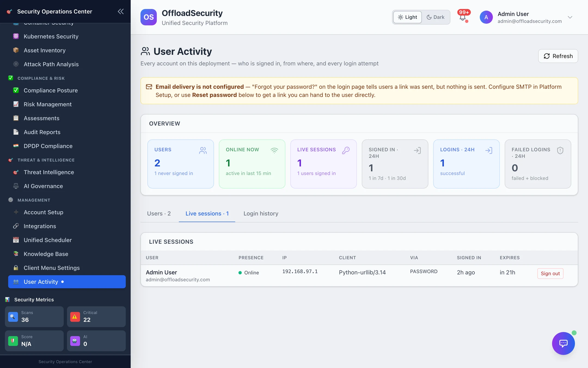Viewport: 588px width, 368px height.
Task: Click the OS logo badge in the header
Action: [x=149, y=17]
